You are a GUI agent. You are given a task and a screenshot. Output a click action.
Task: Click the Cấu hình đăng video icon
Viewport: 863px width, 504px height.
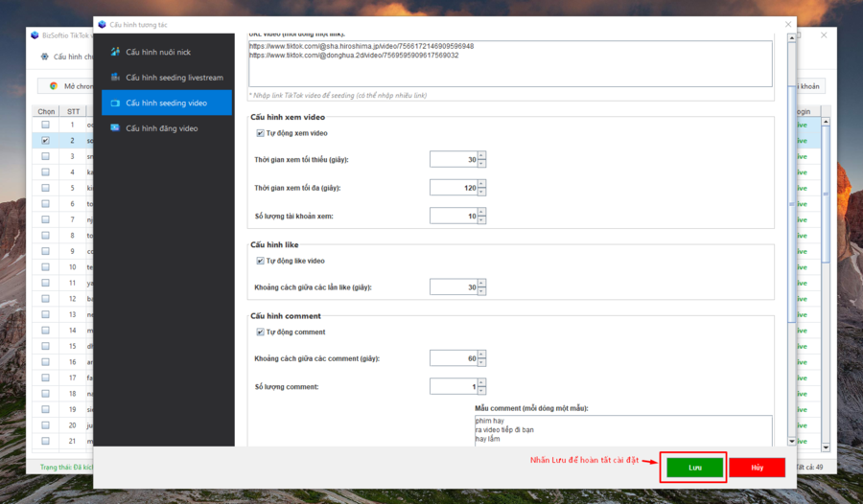115,127
